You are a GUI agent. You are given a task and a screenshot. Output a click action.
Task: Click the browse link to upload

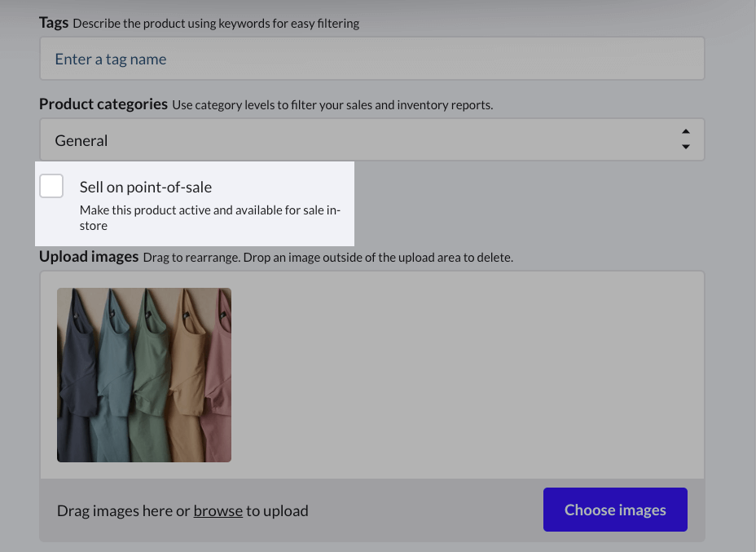218,511
